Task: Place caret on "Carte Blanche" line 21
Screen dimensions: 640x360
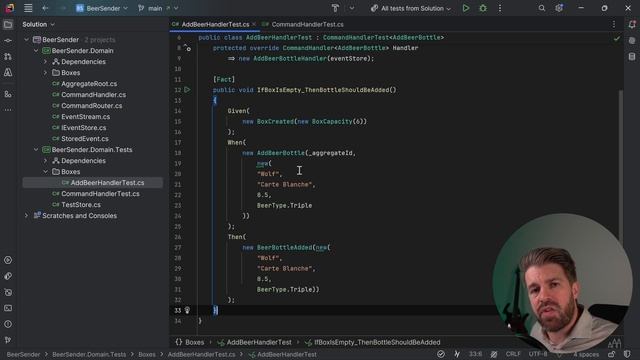Action: coord(284,184)
